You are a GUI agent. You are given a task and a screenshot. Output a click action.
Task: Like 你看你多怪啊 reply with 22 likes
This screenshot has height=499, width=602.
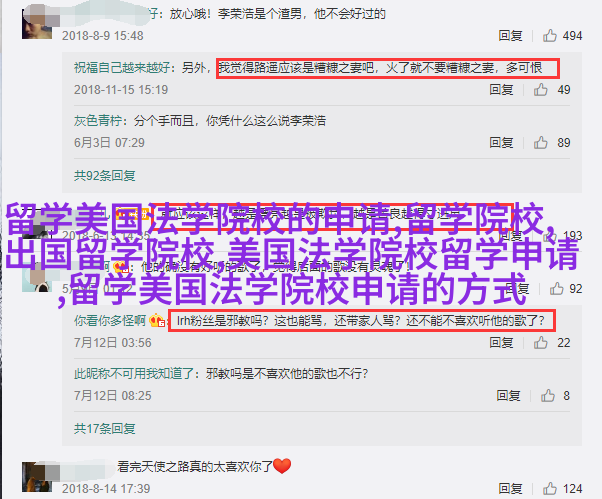click(x=540, y=342)
